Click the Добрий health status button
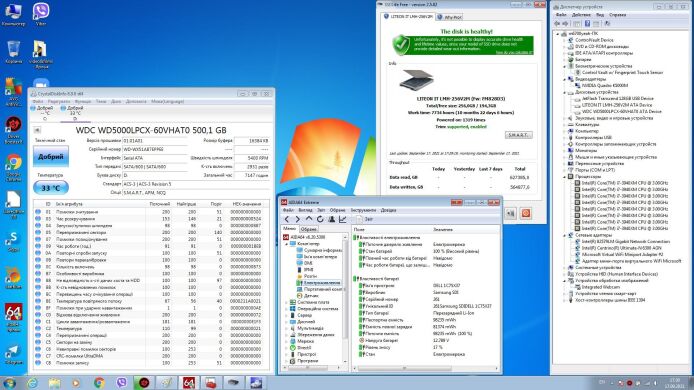Screen dimensions: 694x390 point(51,157)
